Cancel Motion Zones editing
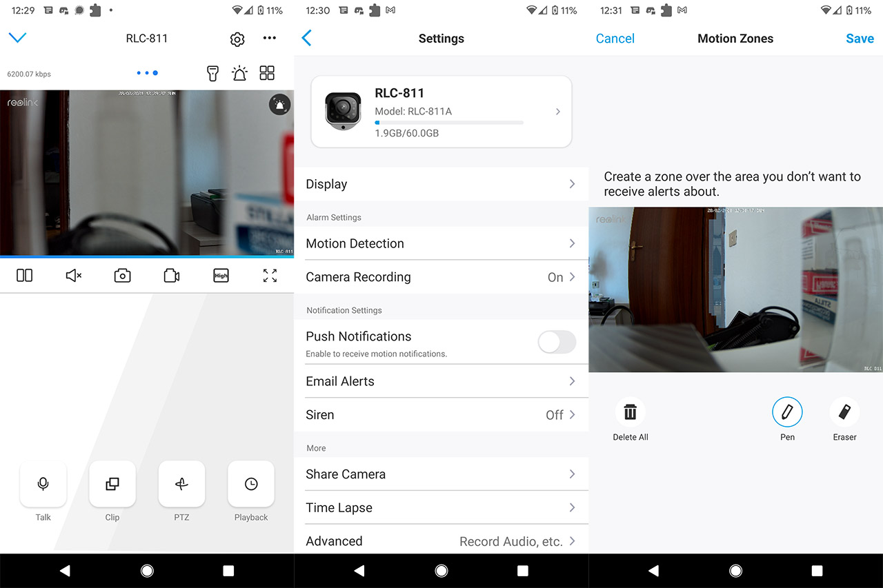The image size is (883, 588). point(615,39)
